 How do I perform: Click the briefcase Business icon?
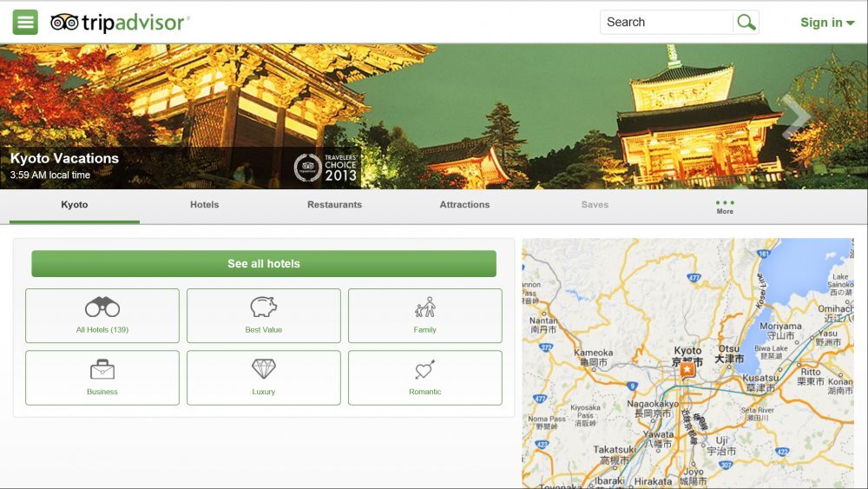coord(102,369)
